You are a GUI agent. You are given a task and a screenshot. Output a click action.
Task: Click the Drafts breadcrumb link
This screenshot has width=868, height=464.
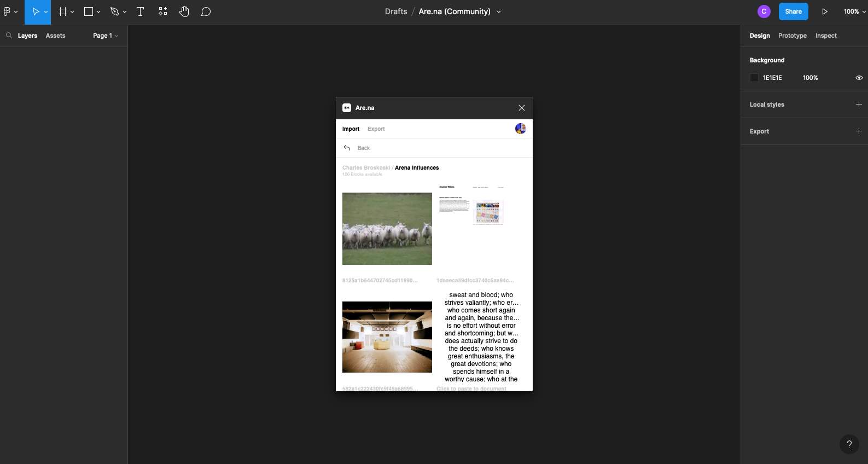[x=396, y=11]
